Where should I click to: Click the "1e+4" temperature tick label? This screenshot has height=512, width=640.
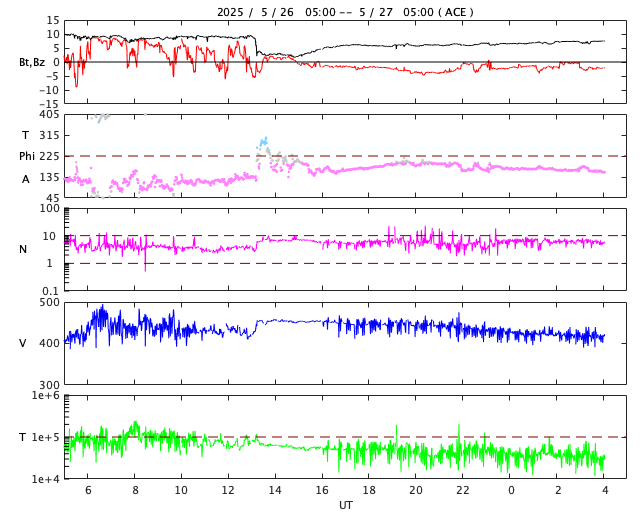coord(46,479)
